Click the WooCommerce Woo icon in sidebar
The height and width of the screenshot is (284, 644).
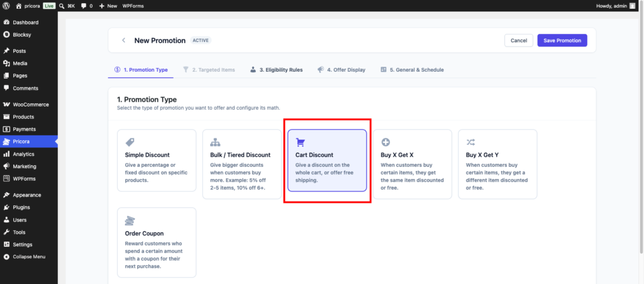pyautogui.click(x=6, y=105)
